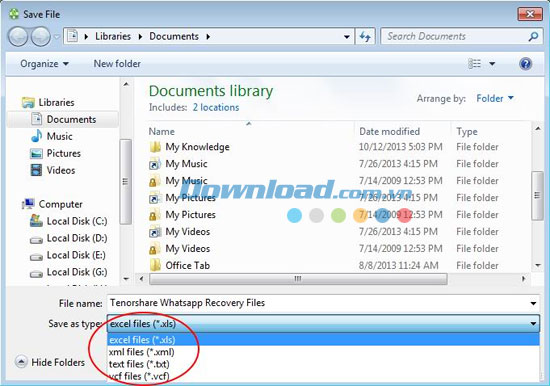Close the Save File dialog
The height and width of the screenshot is (386, 550).
click(530, 14)
